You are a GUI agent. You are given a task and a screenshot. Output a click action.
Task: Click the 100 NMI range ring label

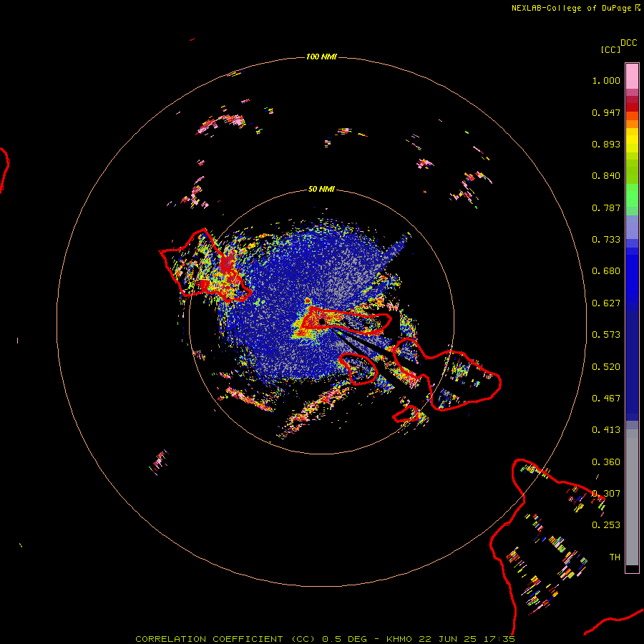point(321,57)
